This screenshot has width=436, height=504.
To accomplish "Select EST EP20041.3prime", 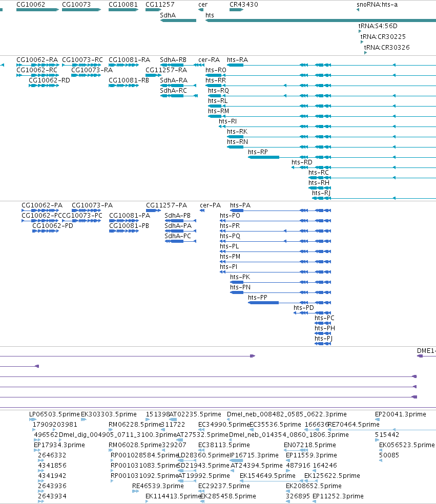I will [400, 414].
